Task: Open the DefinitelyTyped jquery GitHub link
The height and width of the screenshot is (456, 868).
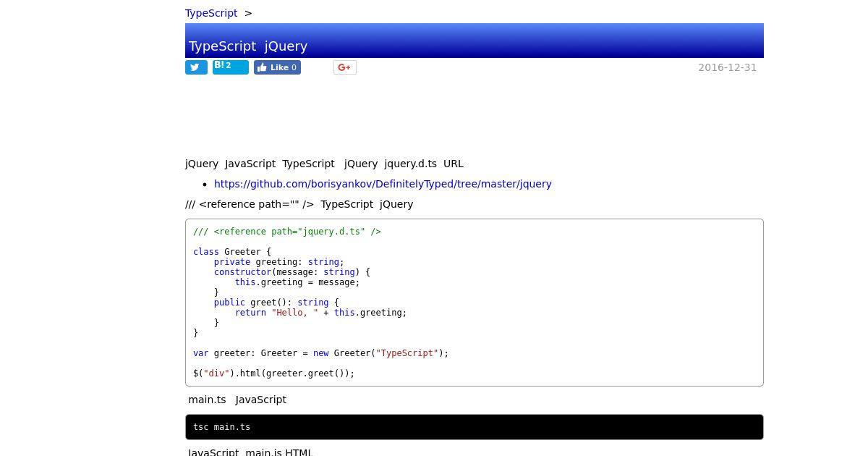Action: (x=383, y=184)
